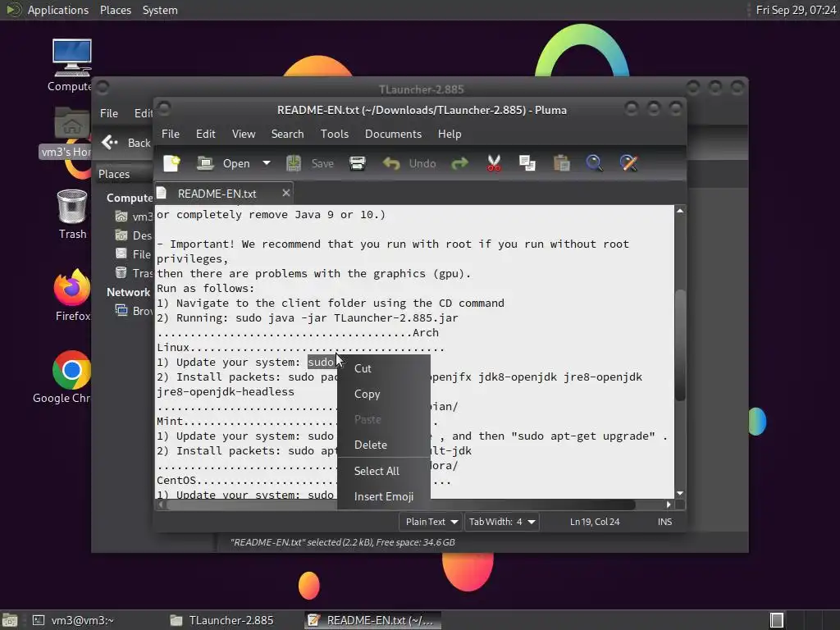Click the Undo arrow icon
840x630 pixels.
click(391, 163)
